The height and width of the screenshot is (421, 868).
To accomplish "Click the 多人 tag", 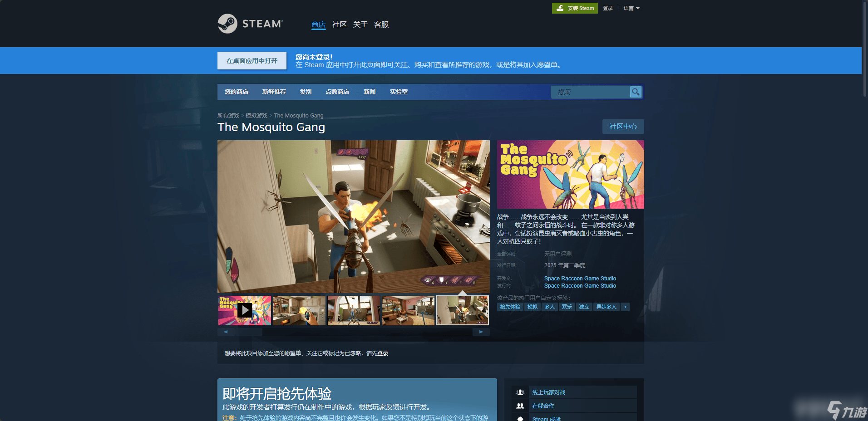I will point(550,307).
